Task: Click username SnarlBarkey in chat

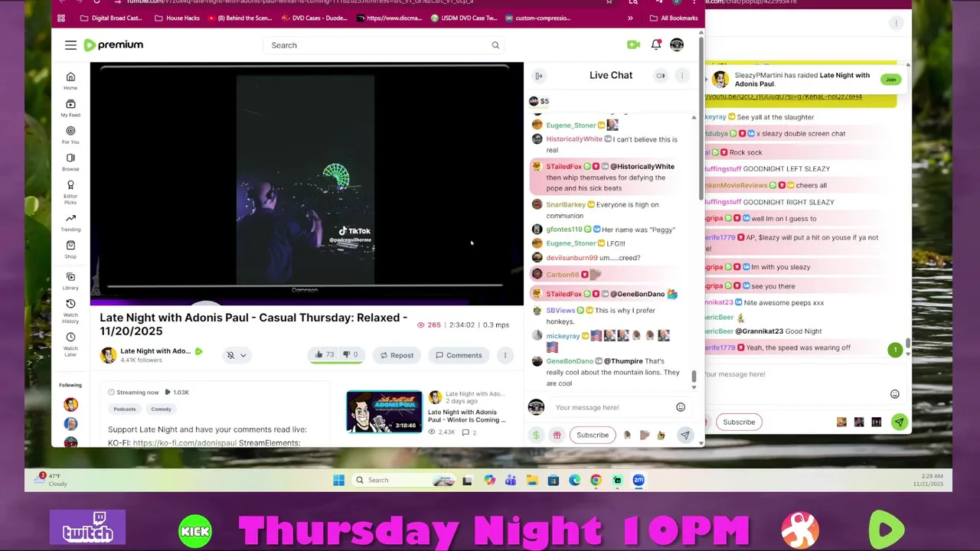Action: pyautogui.click(x=566, y=204)
